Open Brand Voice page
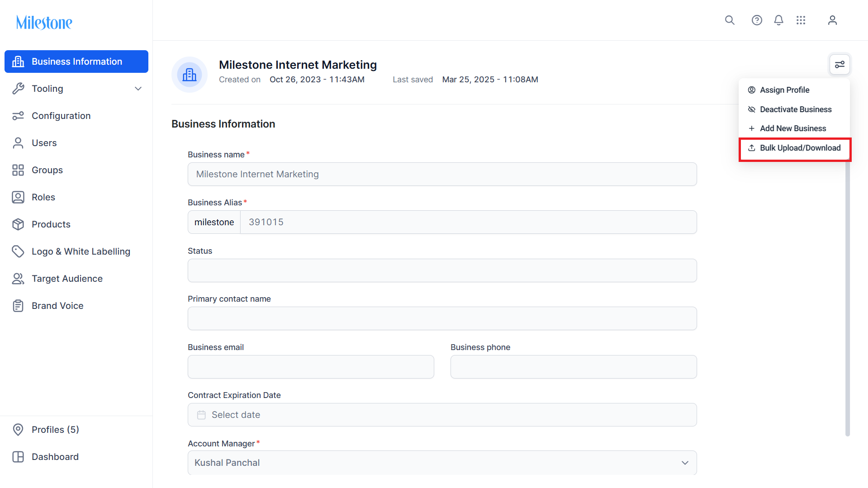The image size is (868, 488). pyautogui.click(x=76, y=306)
